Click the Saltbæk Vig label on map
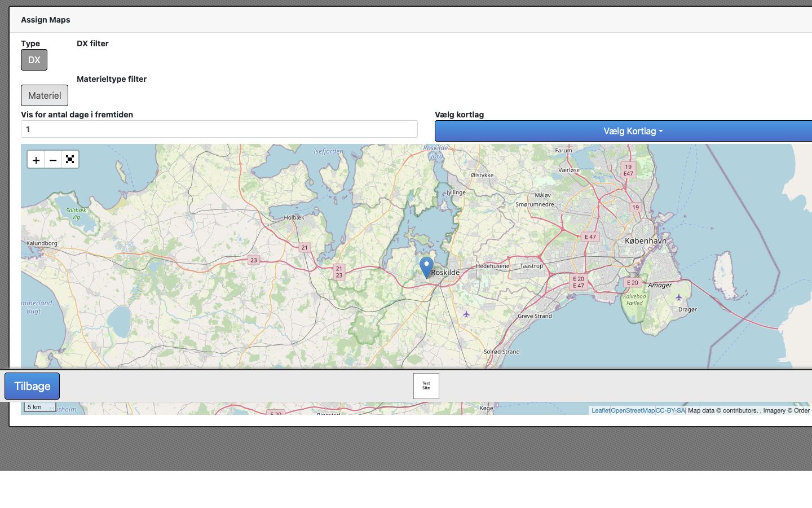Image resolution: width=812 pixels, height=508 pixels. coord(76,213)
